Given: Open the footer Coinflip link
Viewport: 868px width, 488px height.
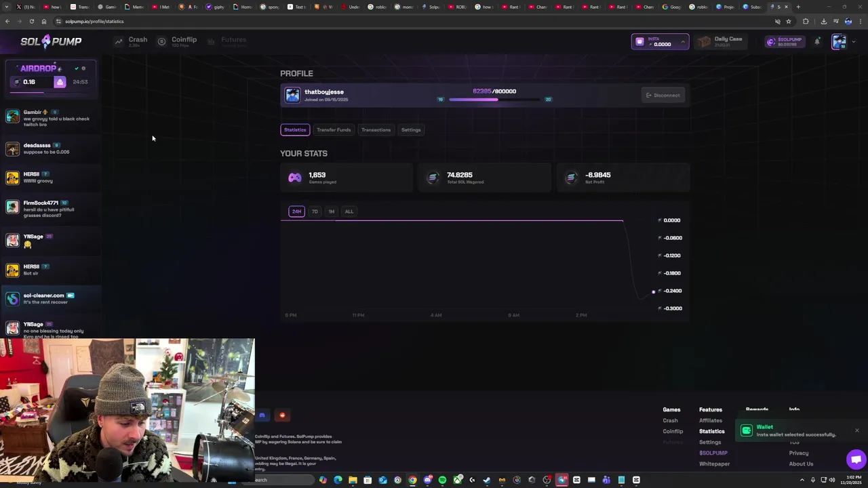Looking at the screenshot, I should 673,431.
